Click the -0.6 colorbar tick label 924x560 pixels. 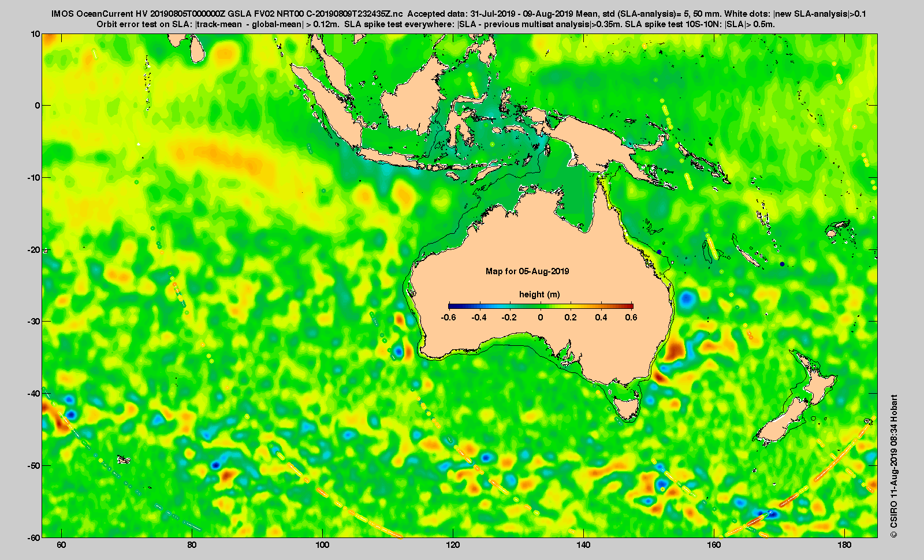(x=448, y=318)
